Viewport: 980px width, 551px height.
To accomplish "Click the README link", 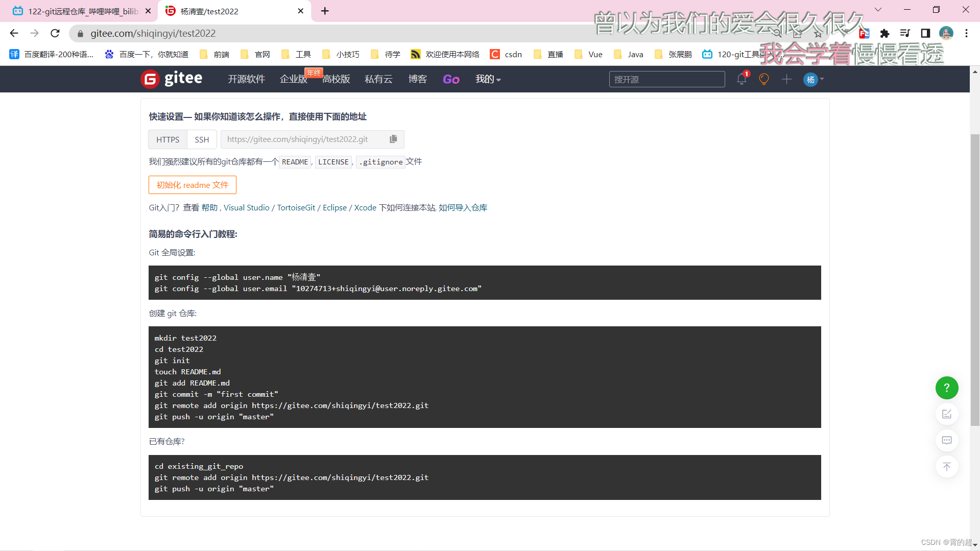I will coord(295,162).
